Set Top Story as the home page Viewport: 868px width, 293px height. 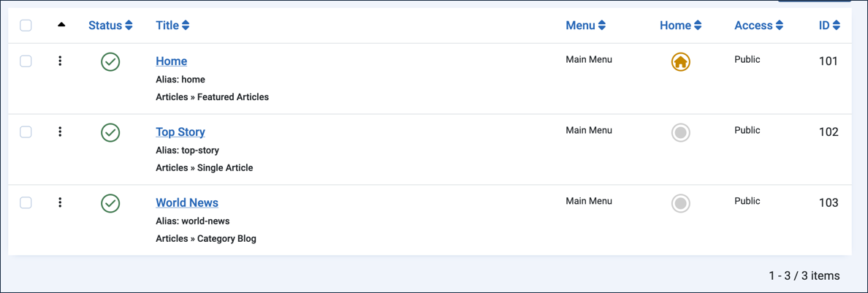click(x=681, y=133)
